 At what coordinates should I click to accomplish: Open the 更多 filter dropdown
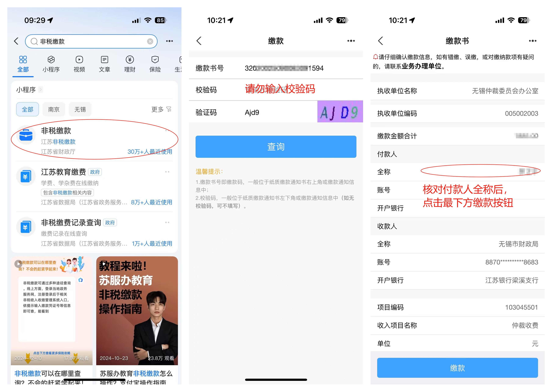pos(161,109)
